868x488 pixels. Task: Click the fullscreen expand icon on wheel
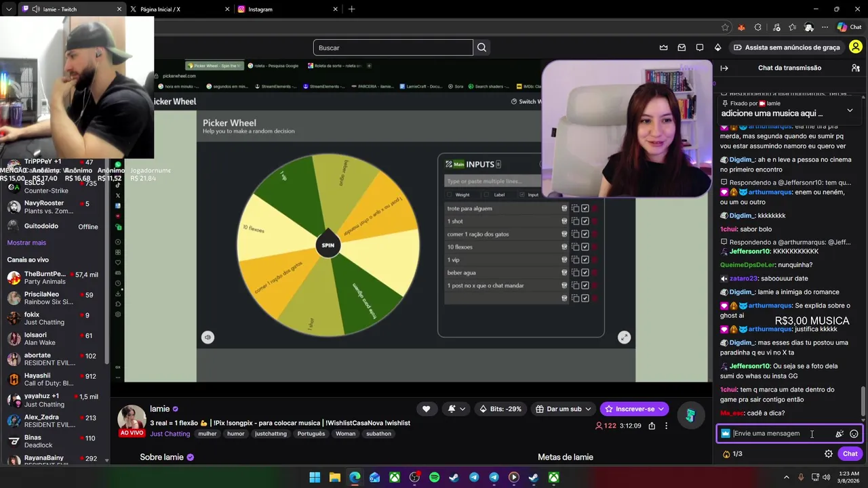point(624,337)
